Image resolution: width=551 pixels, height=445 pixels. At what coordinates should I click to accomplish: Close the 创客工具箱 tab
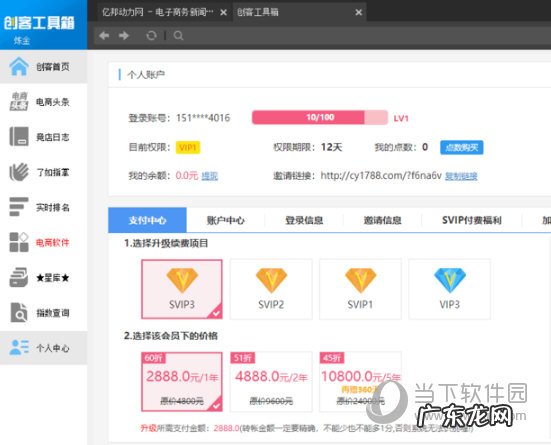point(358,12)
